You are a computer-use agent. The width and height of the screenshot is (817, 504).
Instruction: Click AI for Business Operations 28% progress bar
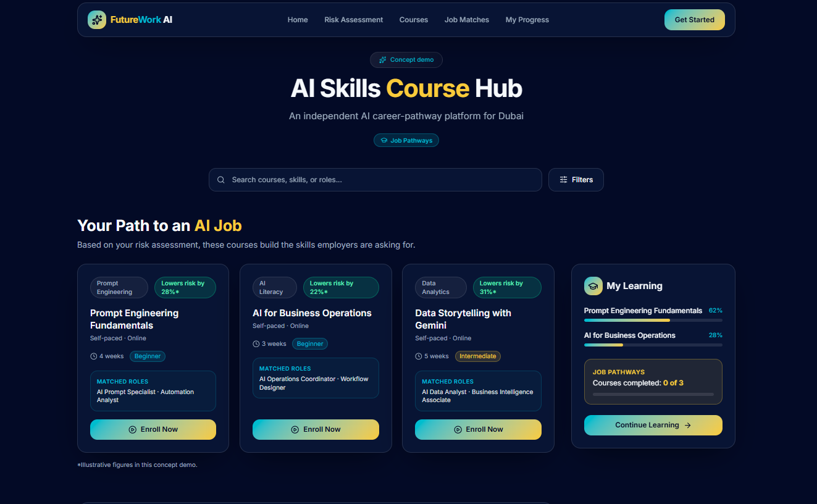point(653,345)
